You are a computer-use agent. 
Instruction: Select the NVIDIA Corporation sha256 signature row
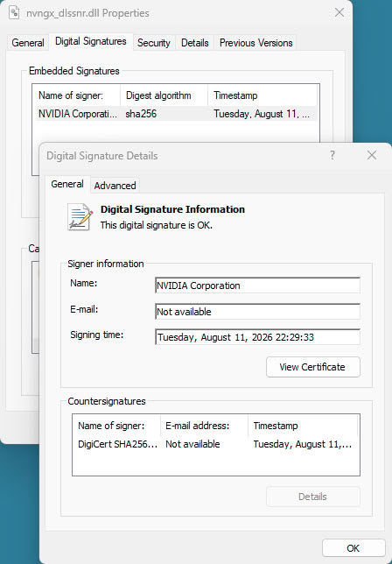(175, 114)
